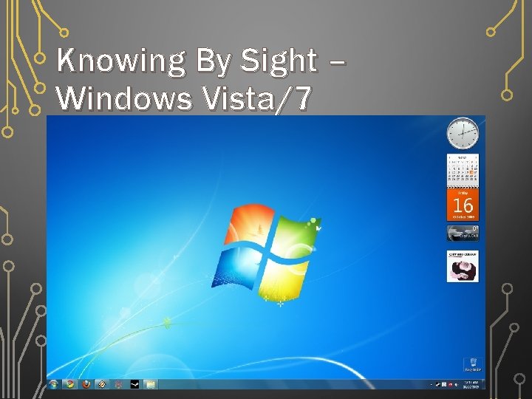Open the Windows Start orb

tap(54, 384)
